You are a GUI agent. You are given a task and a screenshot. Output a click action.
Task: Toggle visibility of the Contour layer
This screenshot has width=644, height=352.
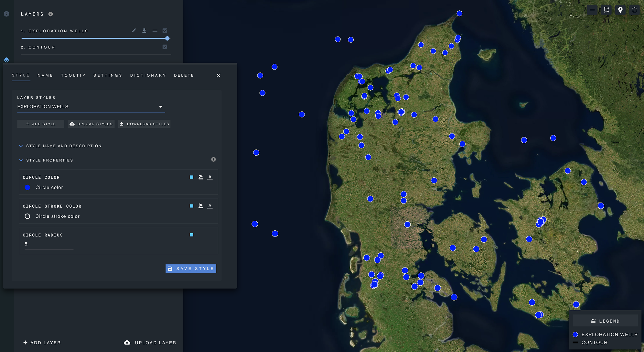(165, 47)
